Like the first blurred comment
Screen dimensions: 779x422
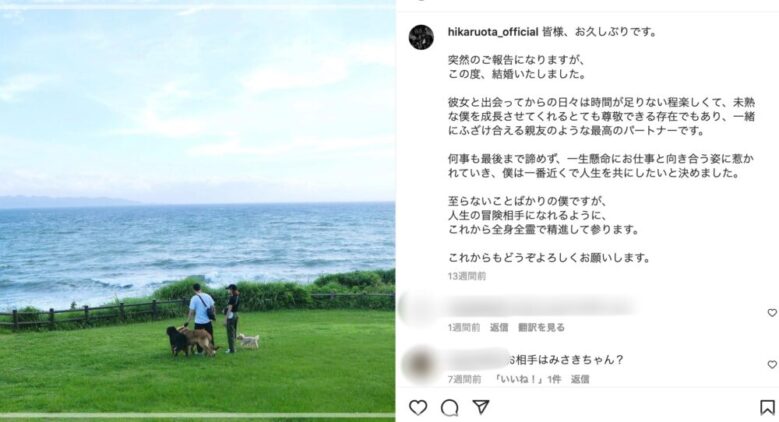[x=772, y=313]
